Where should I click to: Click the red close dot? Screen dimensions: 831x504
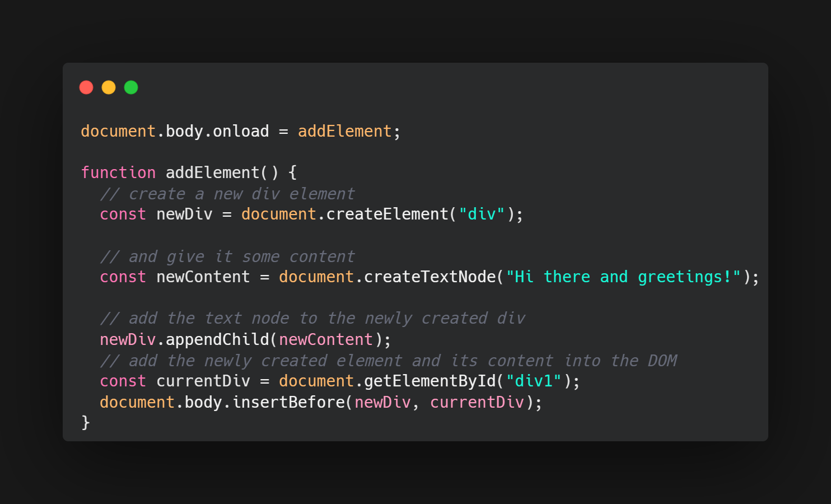pyautogui.click(x=86, y=87)
